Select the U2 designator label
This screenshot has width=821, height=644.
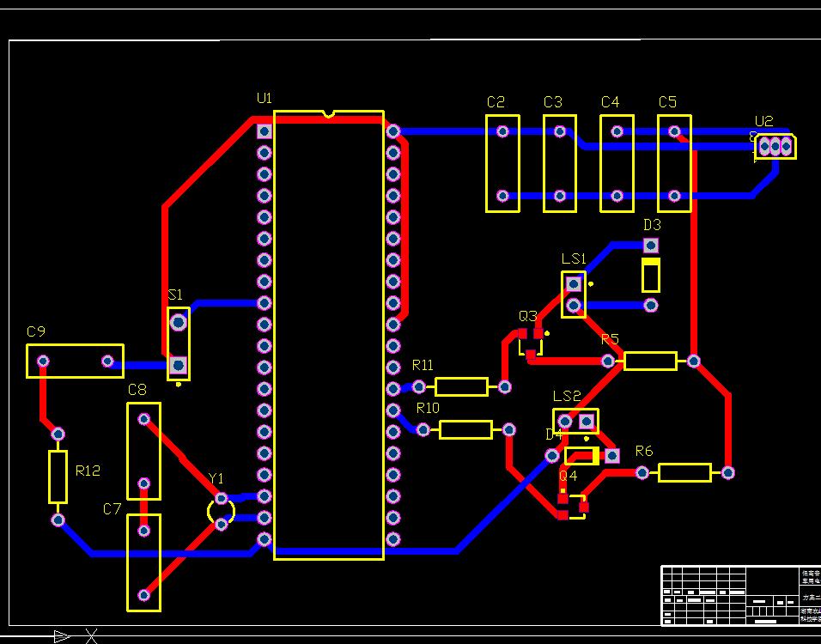coord(764,121)
